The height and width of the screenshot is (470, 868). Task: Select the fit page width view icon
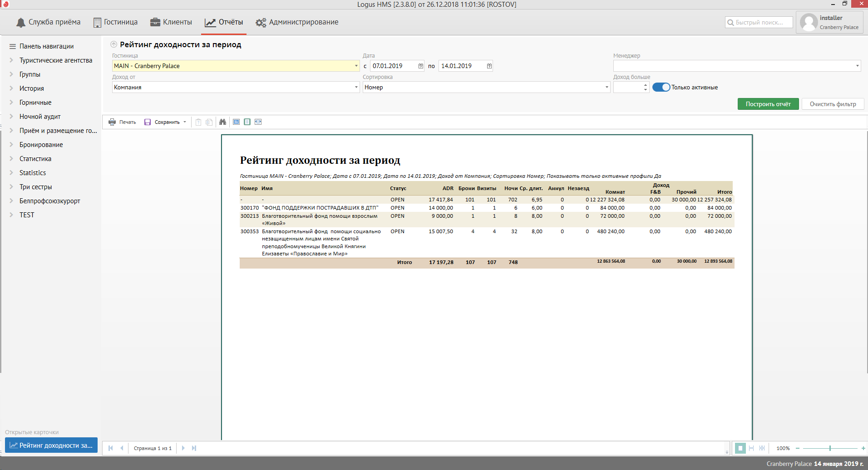point(258,122)
